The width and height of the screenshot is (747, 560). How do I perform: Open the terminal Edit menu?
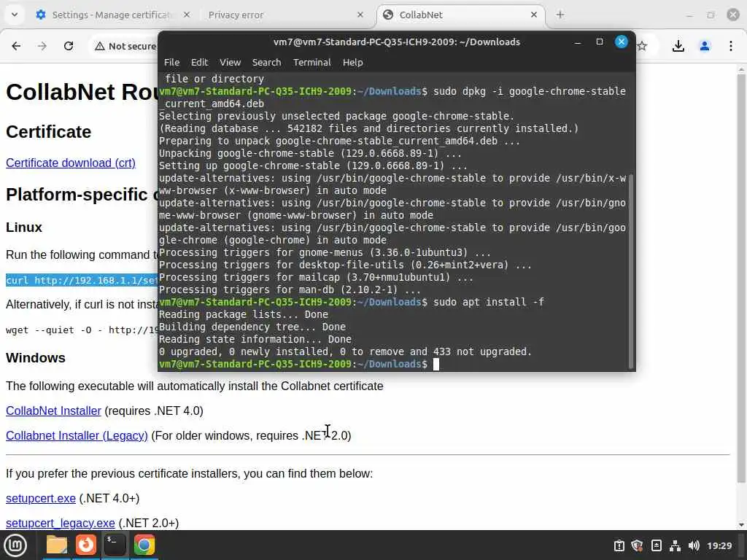pyautogui.click(x=199, y=63)
